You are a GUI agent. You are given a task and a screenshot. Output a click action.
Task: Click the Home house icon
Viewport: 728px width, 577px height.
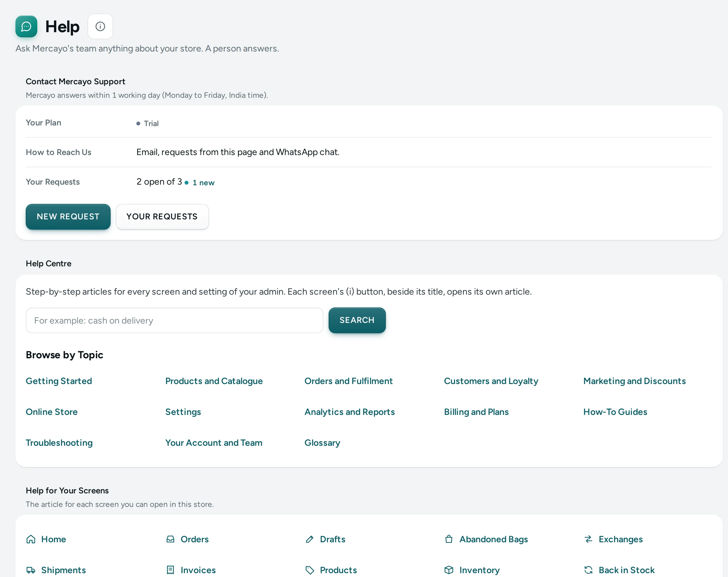pos(31,539)
